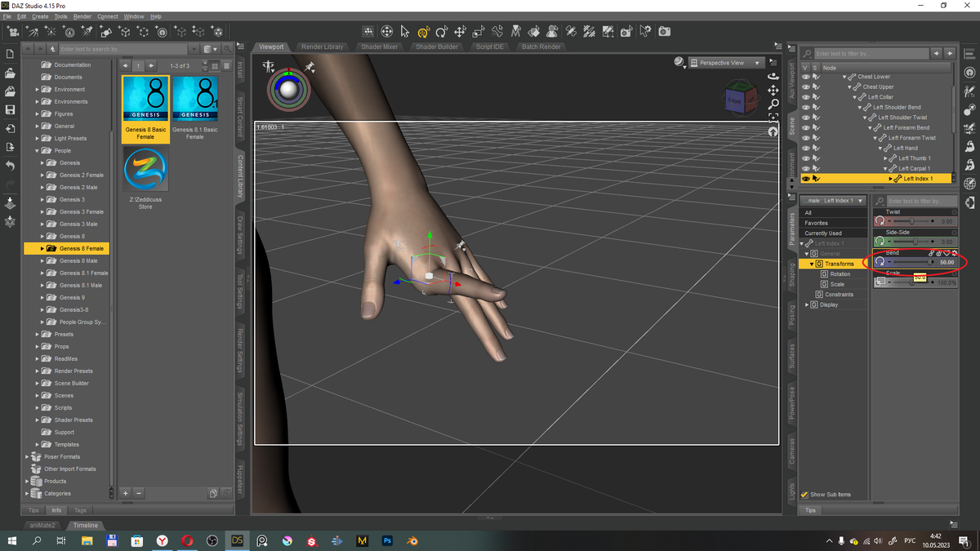Collapse the Transforms group
Viewport: 980px width, 551px height.
[x=813, y=264]
